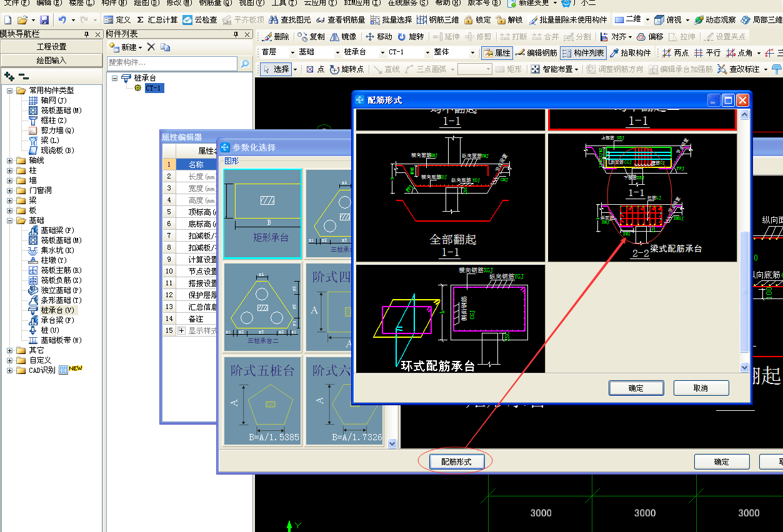Click the search magnifier in 构件列表
Image resolution: width=783 pixels, height=532 pixels.
point(245,63)
